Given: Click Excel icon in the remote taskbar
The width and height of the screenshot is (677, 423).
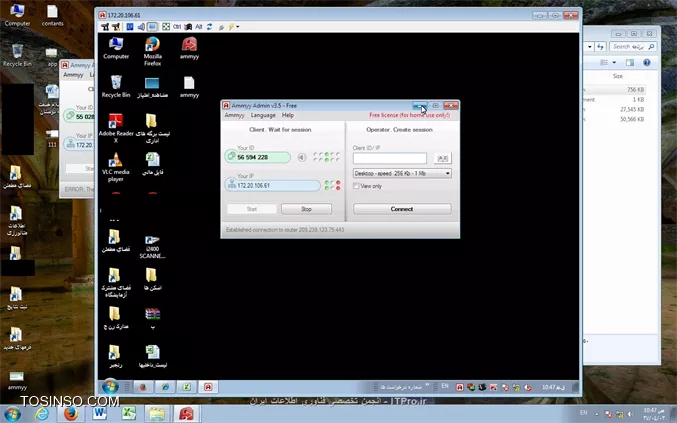Looking at the screenshot, I should click(187, 387).
